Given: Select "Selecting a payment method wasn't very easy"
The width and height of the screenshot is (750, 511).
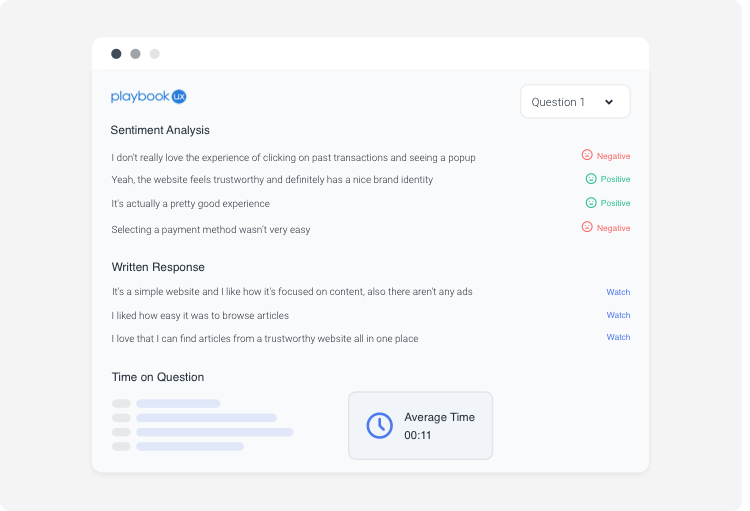Looking at the screenshot, I should [210, 230].
